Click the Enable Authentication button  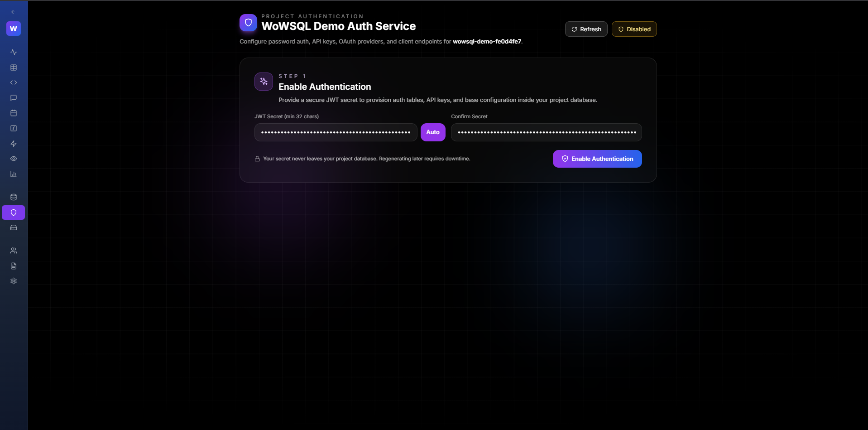pyautogui.click(x=597, y=159)
